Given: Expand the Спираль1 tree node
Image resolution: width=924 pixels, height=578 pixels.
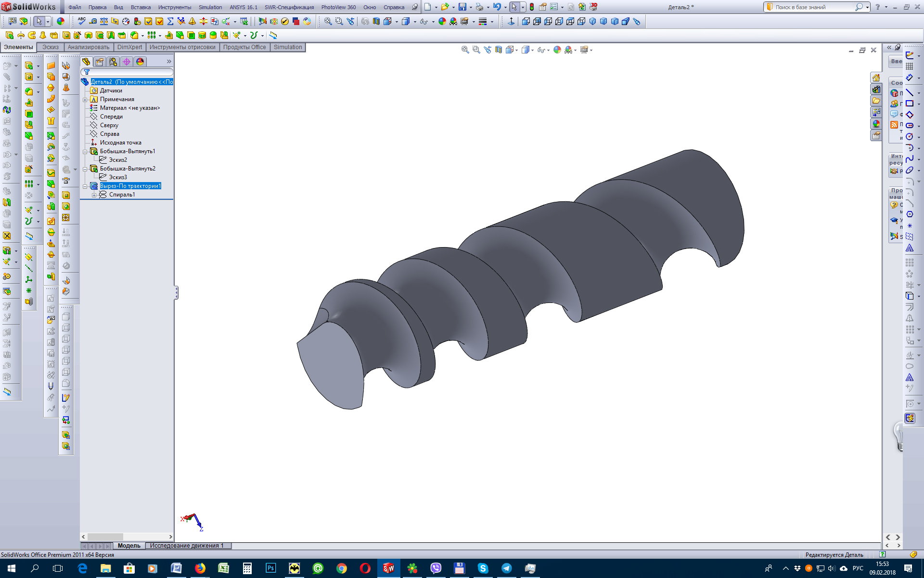Looking at the screenshot, I should (x=94, y=195).
